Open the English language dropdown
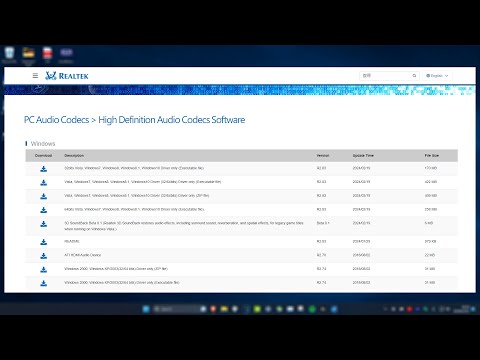Image resolution: width=480 pixels, height=360 pixels. point(437,76)
